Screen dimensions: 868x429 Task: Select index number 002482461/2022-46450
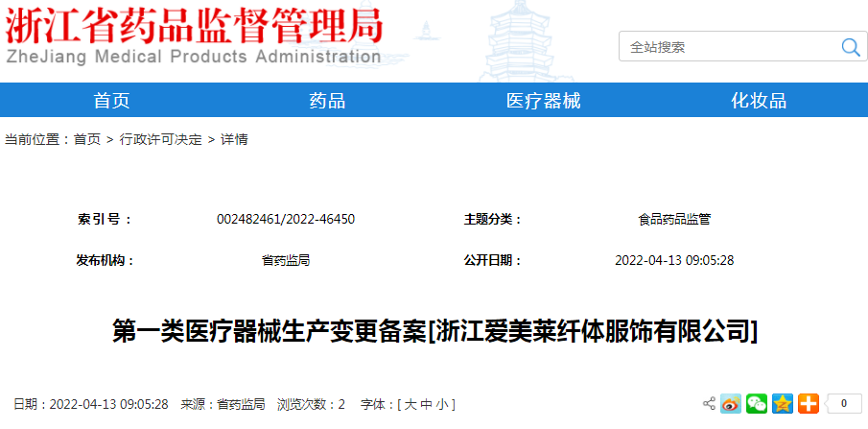(x=286, y=220)
